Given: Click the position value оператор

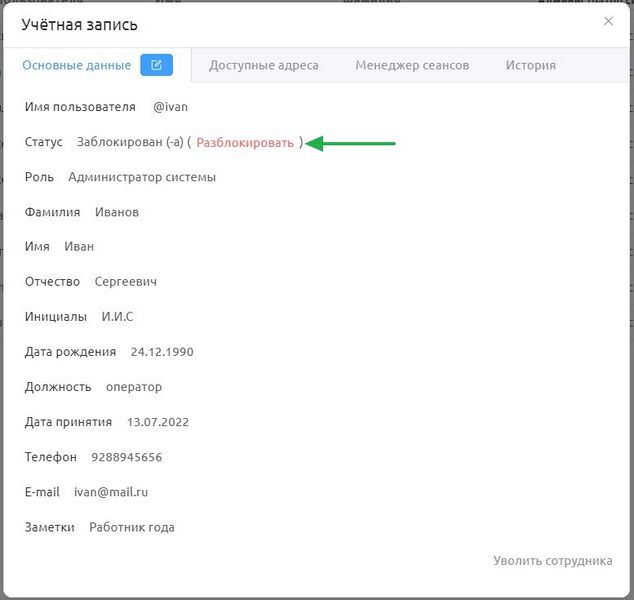Looking at the screenshot, I should [x=134, y=387].
